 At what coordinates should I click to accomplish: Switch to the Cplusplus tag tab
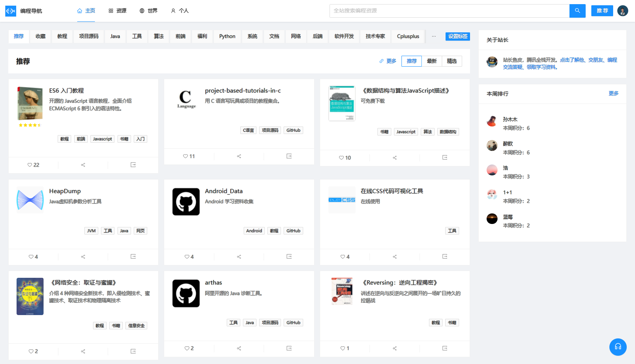pyautogui.click(x=408, y=37)
